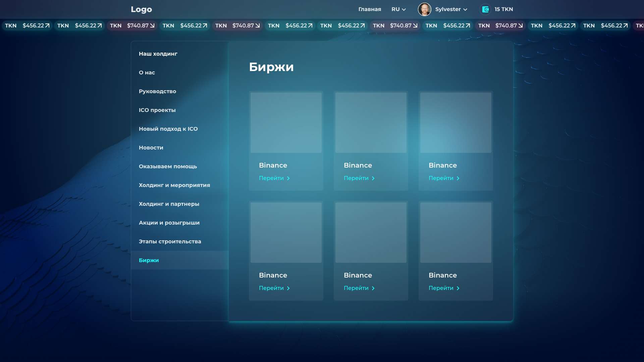This screenshot has height=362, width=644.
Task: Open Этапы строительства page
Action: pyautogui.click(x=180, y=241)
